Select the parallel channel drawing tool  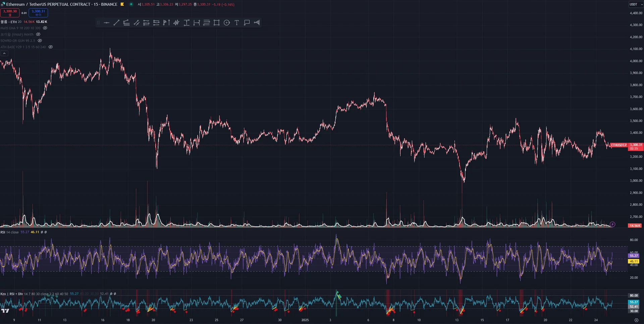pos(137,23)
